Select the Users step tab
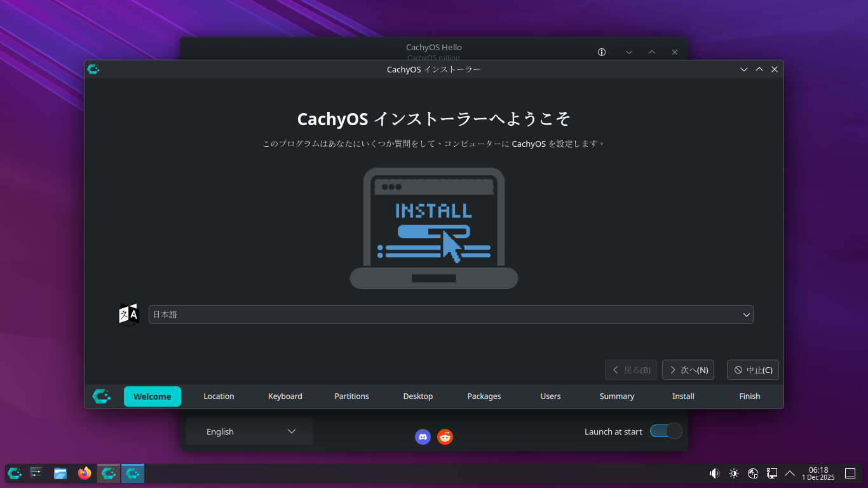This screenshot has height=488, width=868. pos(550,396)
